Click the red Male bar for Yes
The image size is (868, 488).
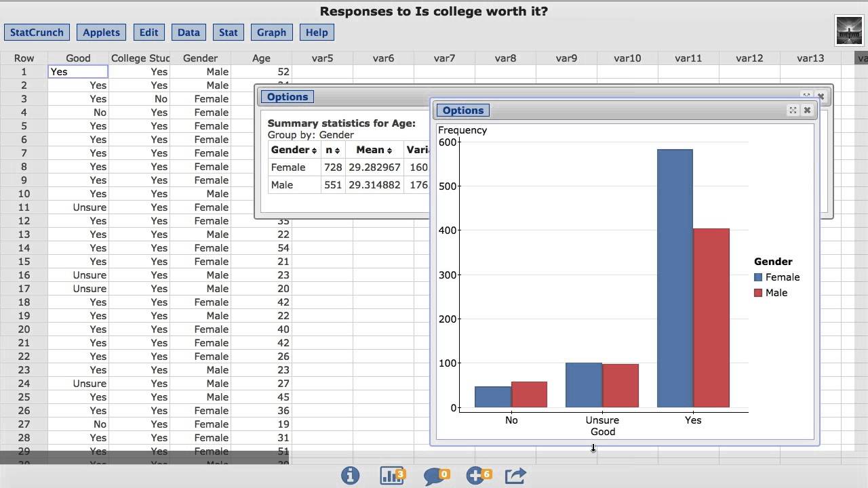pos(711,318)
